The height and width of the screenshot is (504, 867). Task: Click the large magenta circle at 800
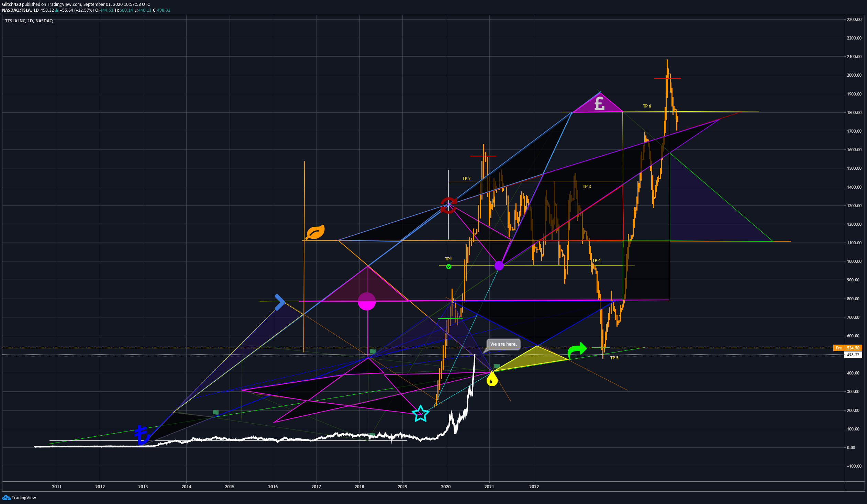(367, 301)
